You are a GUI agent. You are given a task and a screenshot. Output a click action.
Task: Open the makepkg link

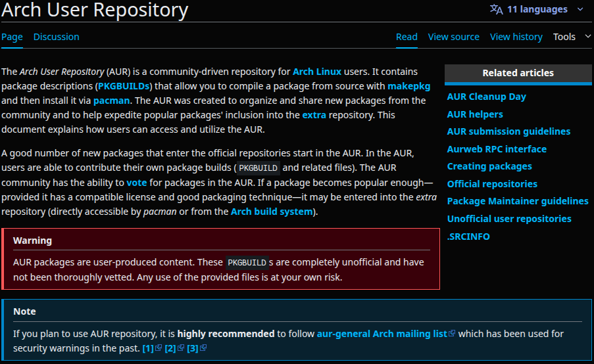[408, 86]
